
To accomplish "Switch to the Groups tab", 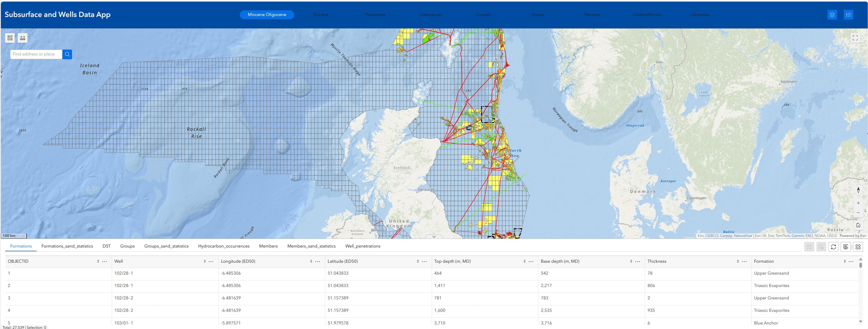I will pyautogui.click(x=127, y=246).
